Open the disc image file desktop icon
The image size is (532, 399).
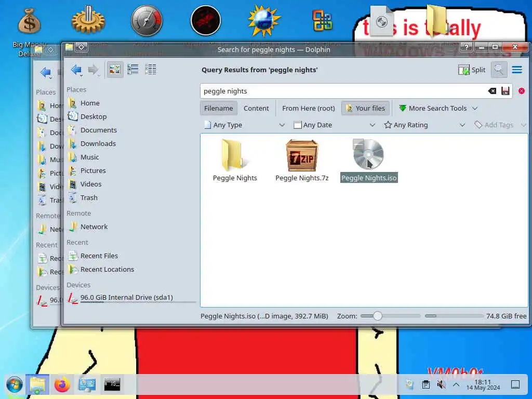pyautogui.click(x=381, y=21)
